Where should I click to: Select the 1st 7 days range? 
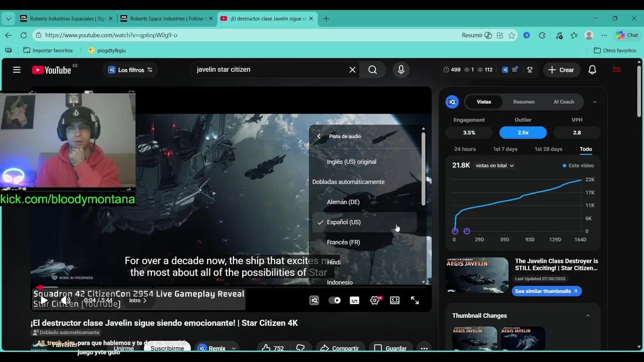click(x=505, y=149)
